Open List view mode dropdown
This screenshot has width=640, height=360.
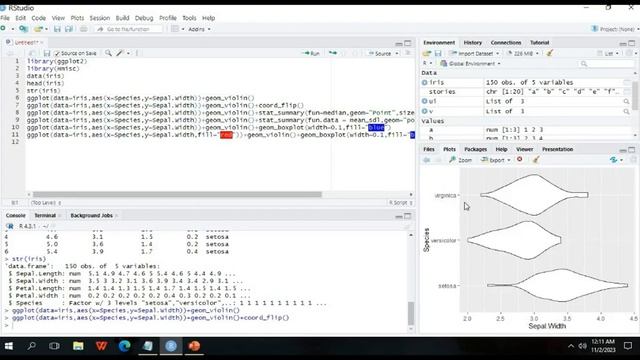608,53
